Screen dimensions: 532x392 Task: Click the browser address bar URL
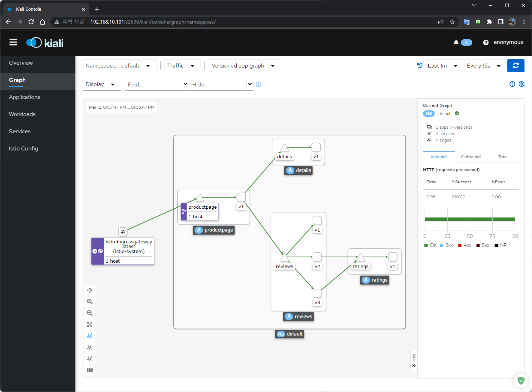click(153, 22)
